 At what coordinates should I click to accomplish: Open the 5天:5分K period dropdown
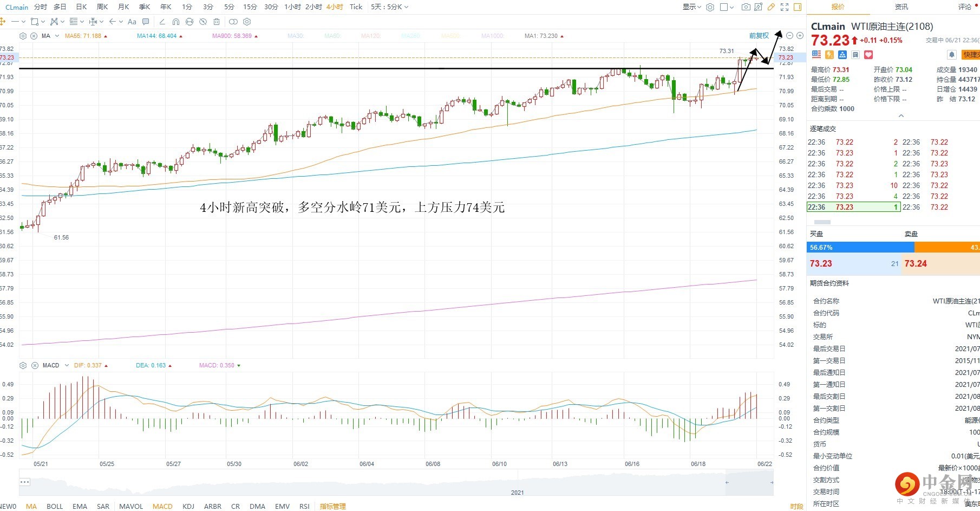(390, 7)
